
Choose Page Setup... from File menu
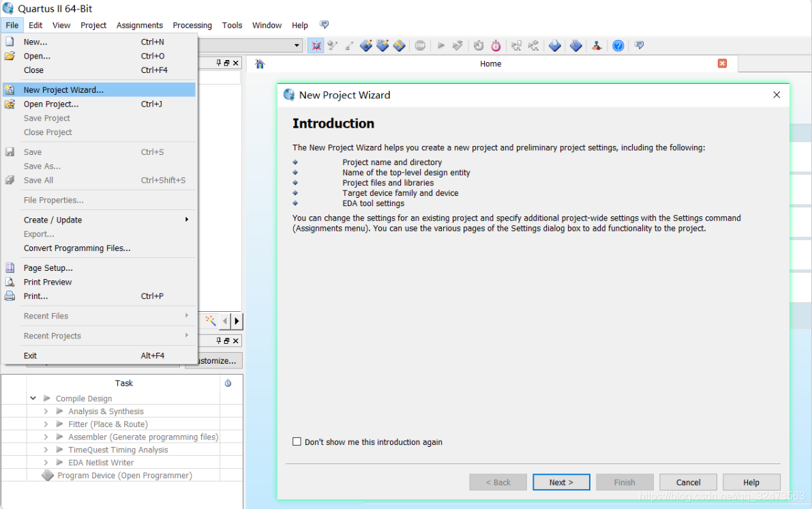100,268
